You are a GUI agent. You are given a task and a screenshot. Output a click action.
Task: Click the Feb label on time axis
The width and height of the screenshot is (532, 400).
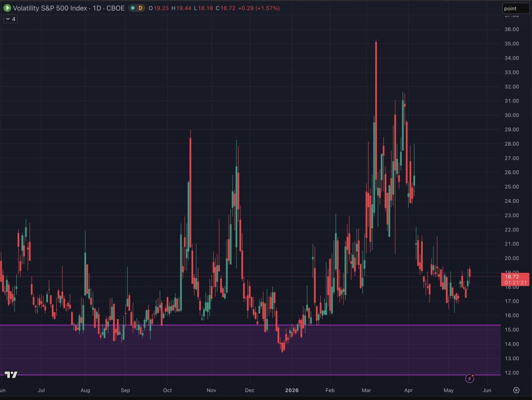(330, 390)
